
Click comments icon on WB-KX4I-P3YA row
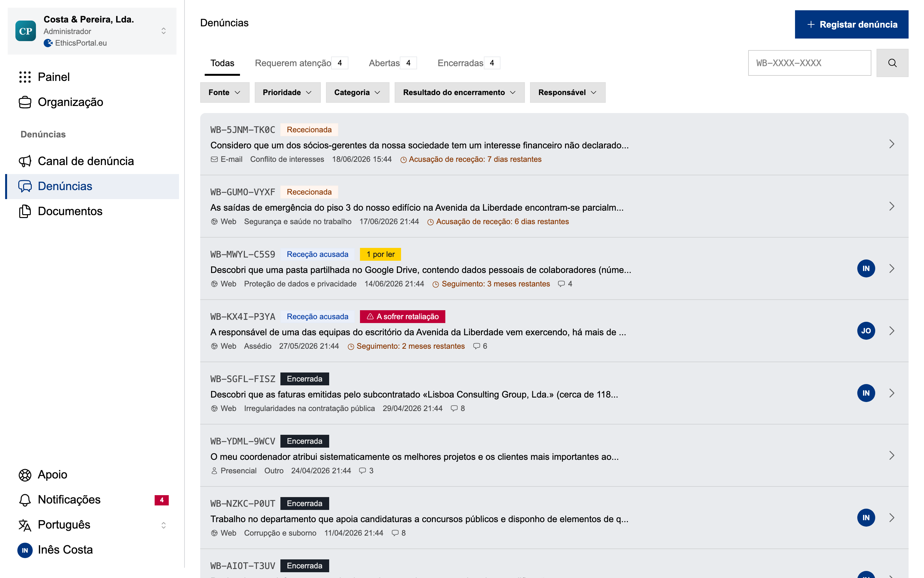pos(476,346)
